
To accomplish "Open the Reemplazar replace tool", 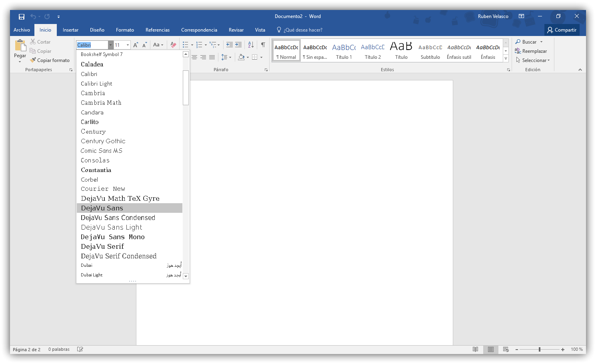I will pos(531,51).
